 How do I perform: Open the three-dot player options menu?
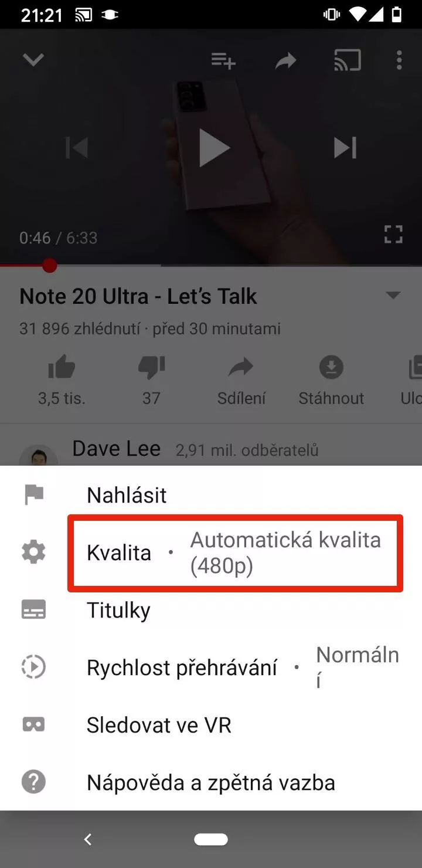[x=399, y=60]
